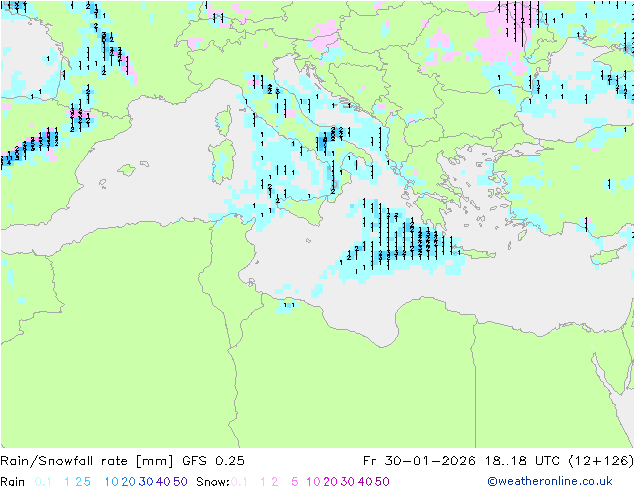Click the island of Crete on the map
The image size is (634, 490).
(x=477, y=254)
